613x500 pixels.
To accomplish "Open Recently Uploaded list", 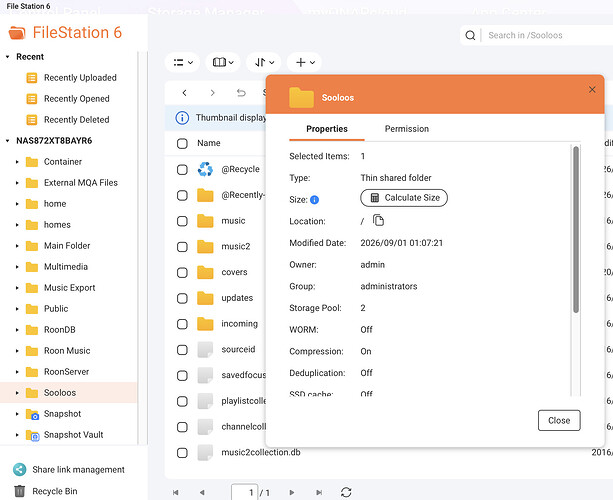I will (x=80, y=78).
